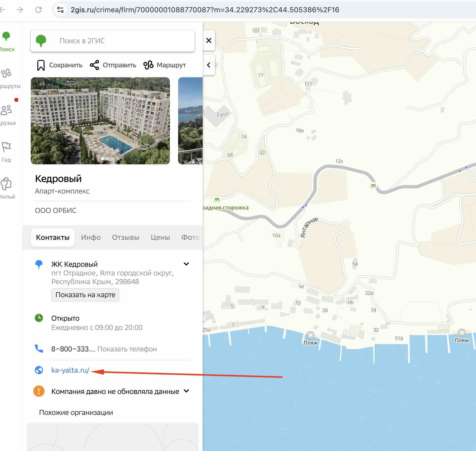Click Показать на карте button
Viewport: 476px width, 451px height.
pyautogui.click(x=85, y=295)
